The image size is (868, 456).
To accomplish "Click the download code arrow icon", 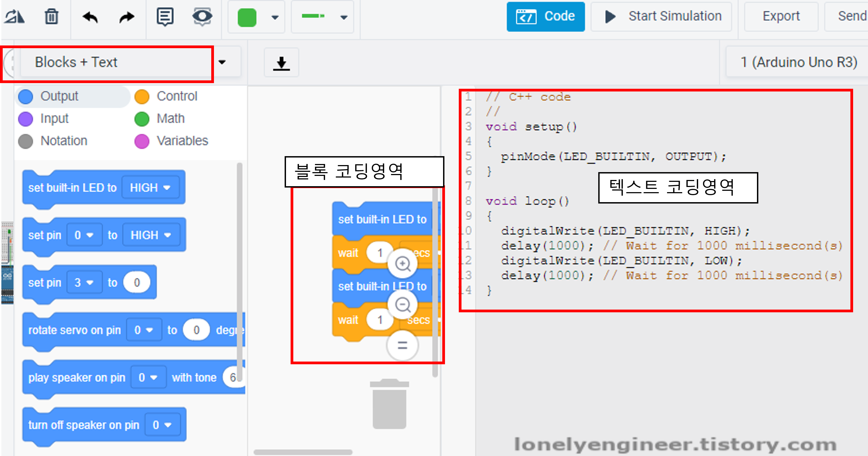I will [281, 63].
